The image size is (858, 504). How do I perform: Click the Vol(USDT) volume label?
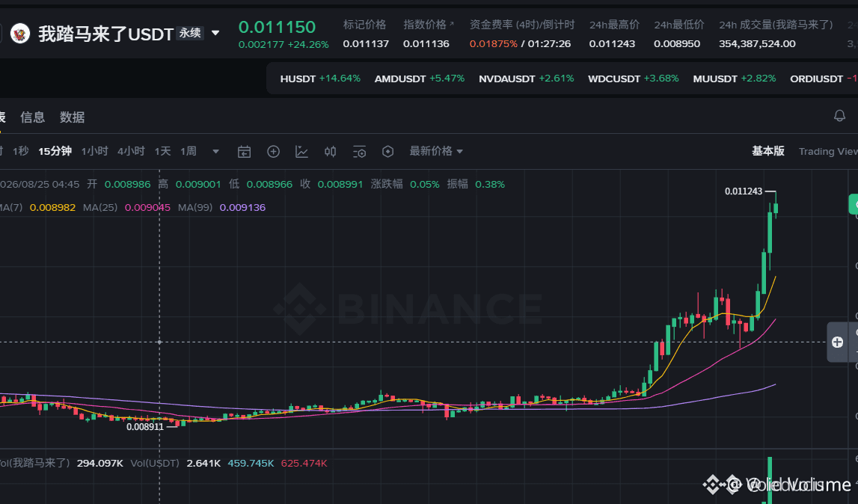(x=155, y=463)
